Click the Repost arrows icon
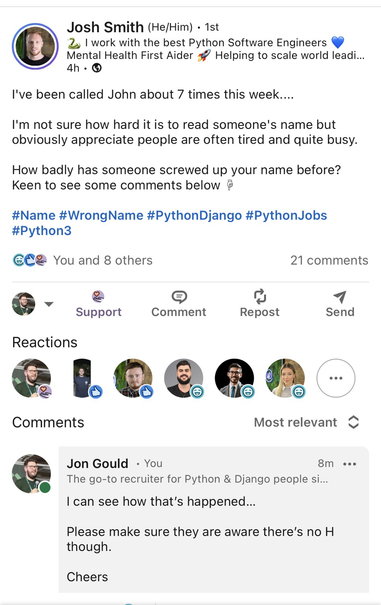 260,296
